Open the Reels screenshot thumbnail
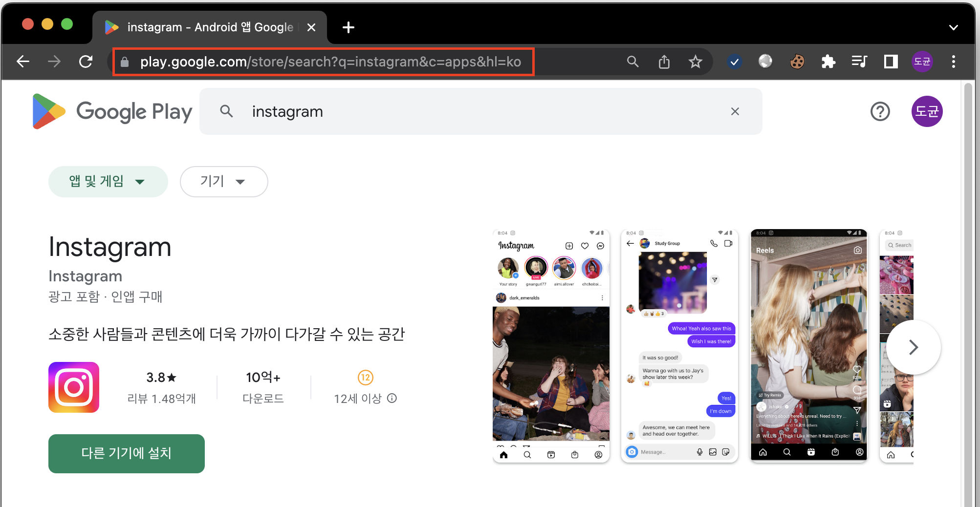Viewport: 980px width, 507px height. pos(809,345)
